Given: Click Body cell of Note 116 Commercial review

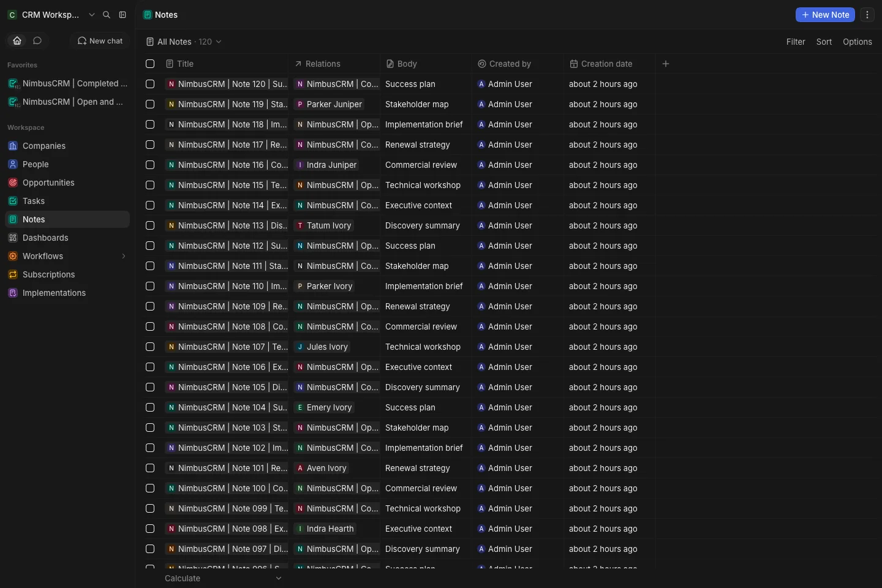Looking at the screenshot, I should coord(426,165).
